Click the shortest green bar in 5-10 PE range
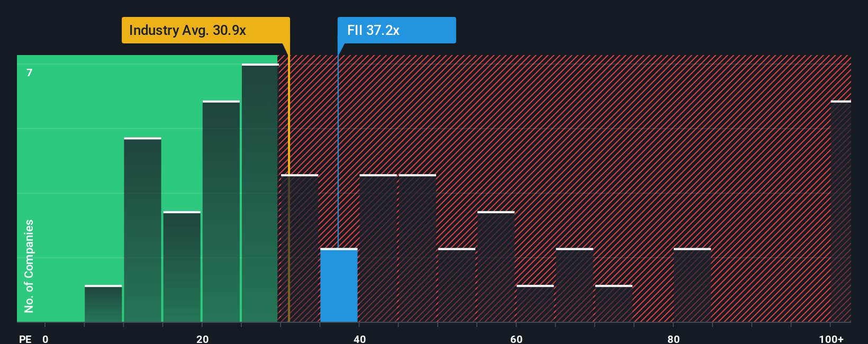Image resolution: width=868 pixels, height=344 pixels. 103,304
